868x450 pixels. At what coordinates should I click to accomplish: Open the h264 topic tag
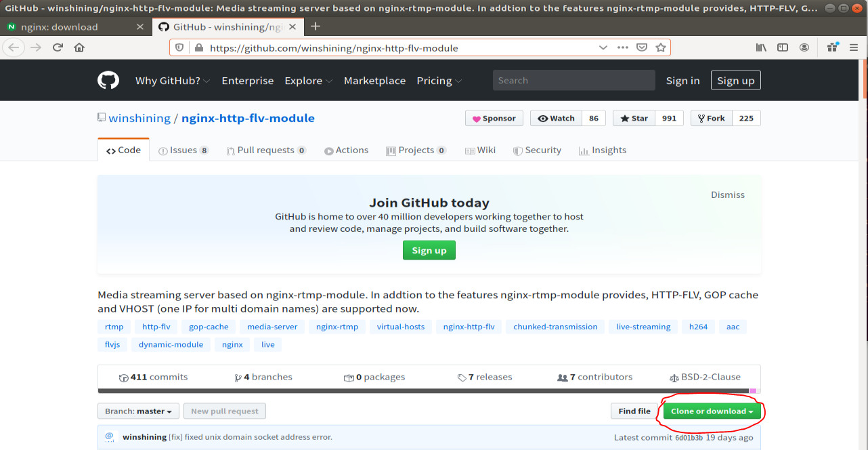698,327
